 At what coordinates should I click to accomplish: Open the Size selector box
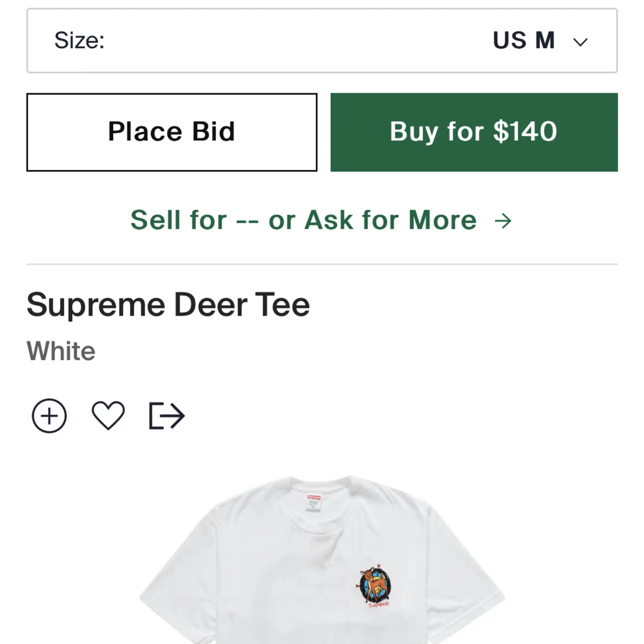322,41
